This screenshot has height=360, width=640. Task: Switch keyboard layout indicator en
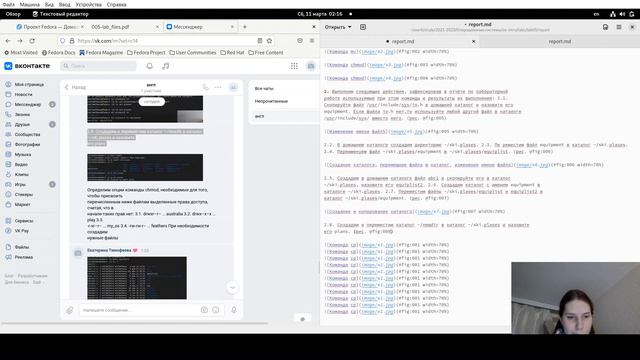pos(596,14)
